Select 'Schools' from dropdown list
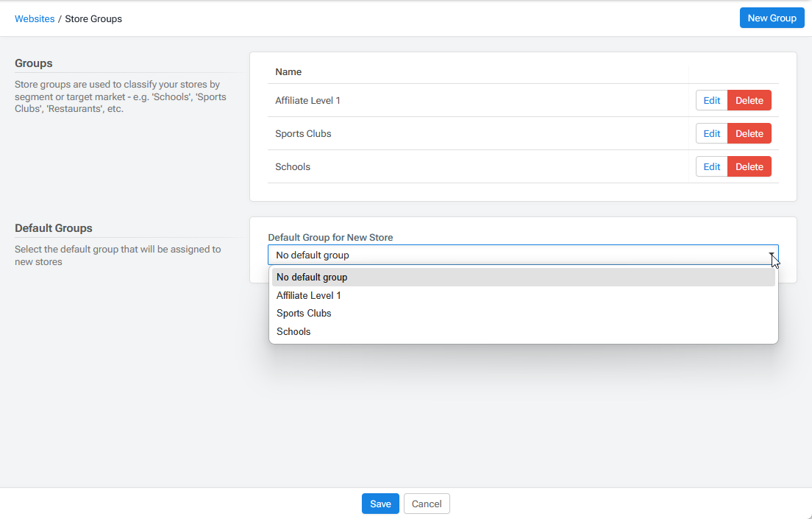The height and width of the screenshot is (519, 812). point(293,332)
